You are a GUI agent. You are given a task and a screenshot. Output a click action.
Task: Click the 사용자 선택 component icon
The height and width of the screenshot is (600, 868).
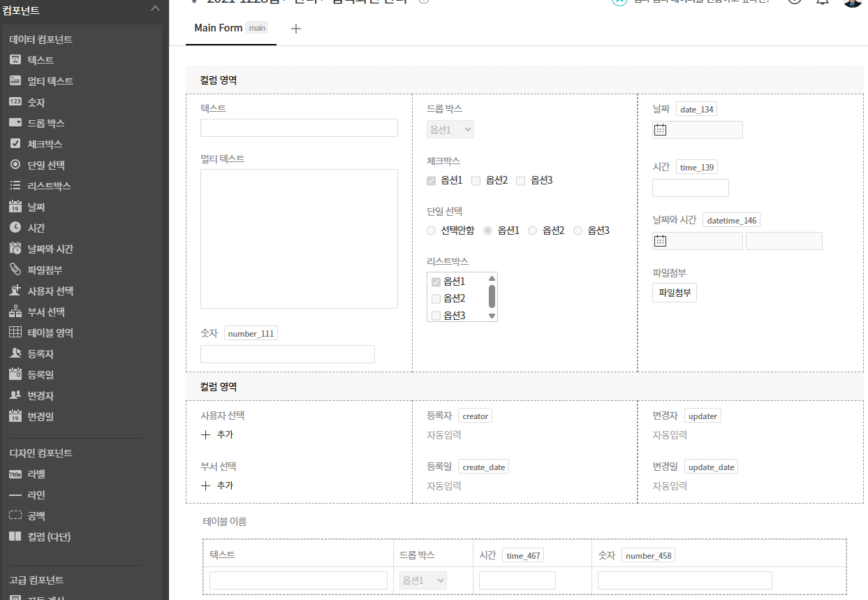click(x=15, y=291)
